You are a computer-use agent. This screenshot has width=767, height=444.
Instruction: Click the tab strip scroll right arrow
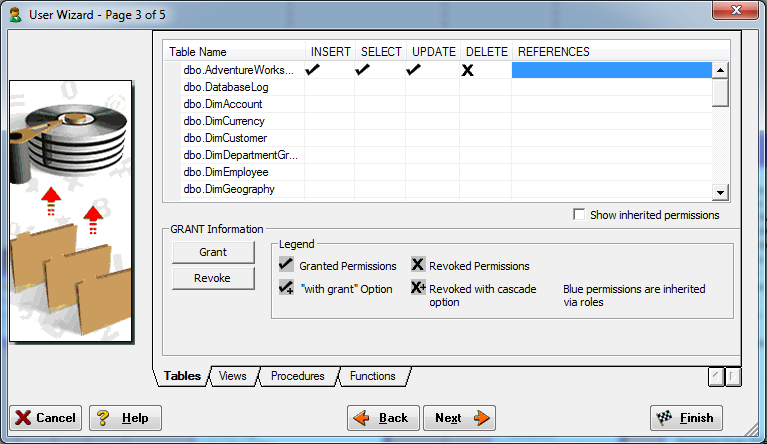733,377
